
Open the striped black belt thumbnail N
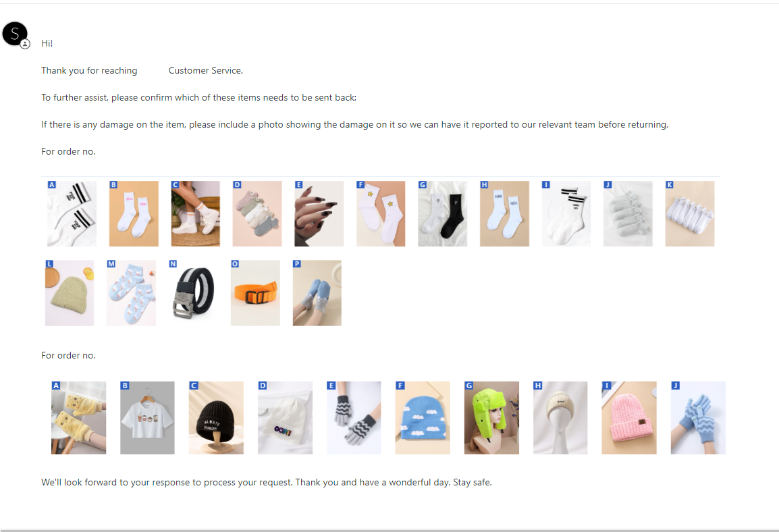tap(193, 293)
